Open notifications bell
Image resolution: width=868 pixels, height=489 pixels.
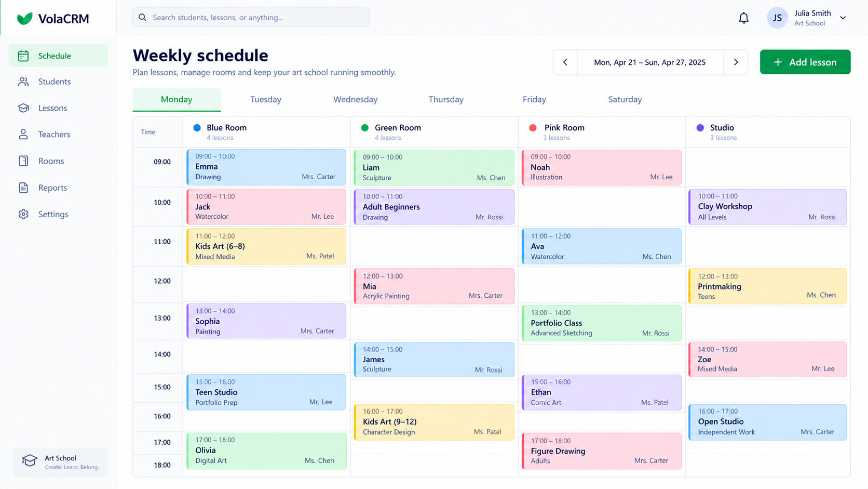(743, 18)
